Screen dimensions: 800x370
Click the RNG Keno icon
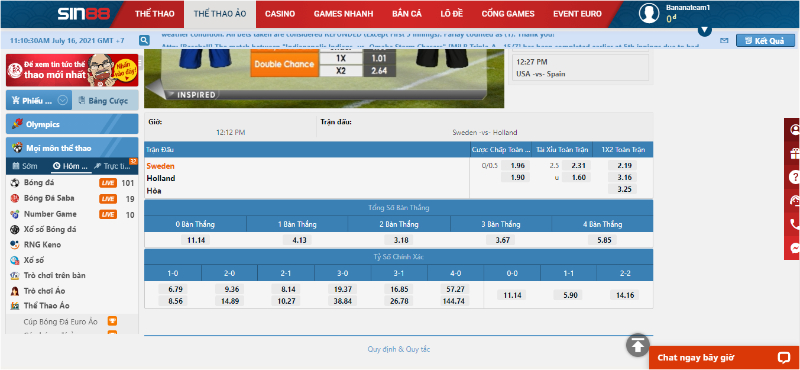coord(15,244)
